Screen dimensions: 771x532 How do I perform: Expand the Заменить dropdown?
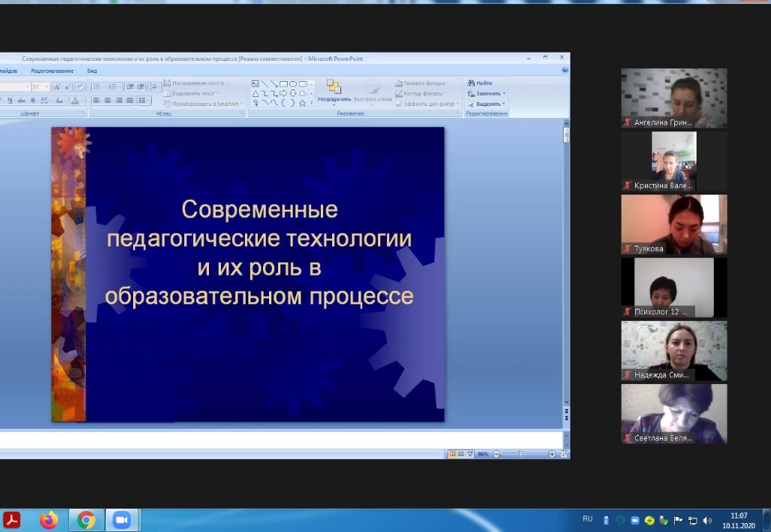tap(504, 94)
